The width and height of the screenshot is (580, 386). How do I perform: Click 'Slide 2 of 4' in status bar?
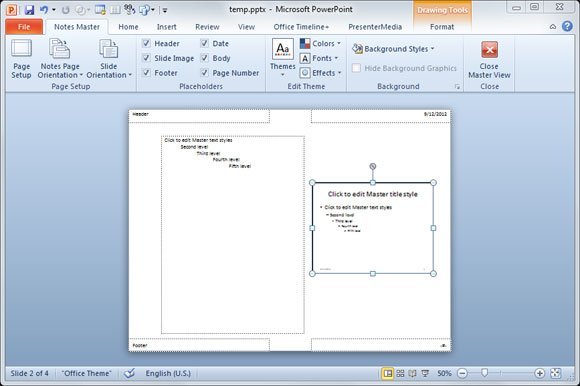click(29, 373)
